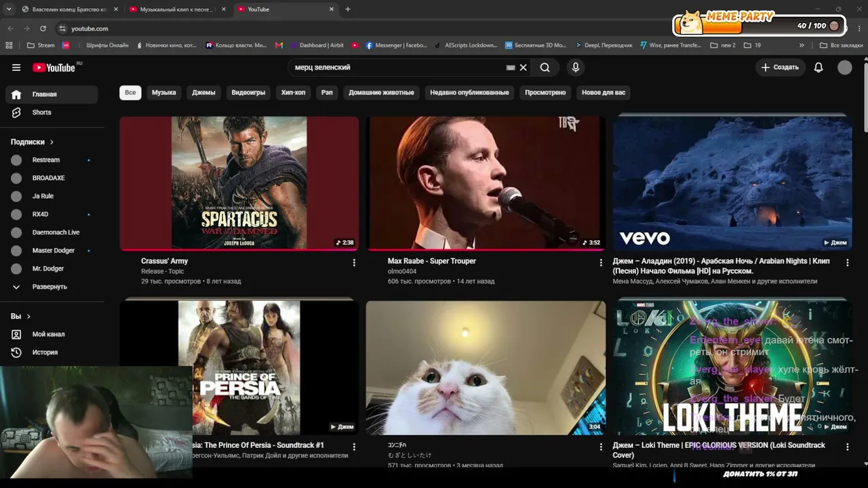The width and height of the screenshot is (868, 488).
Task: Run search with the magnifier button
Action: pyautogui.click(x=545, y=67)
